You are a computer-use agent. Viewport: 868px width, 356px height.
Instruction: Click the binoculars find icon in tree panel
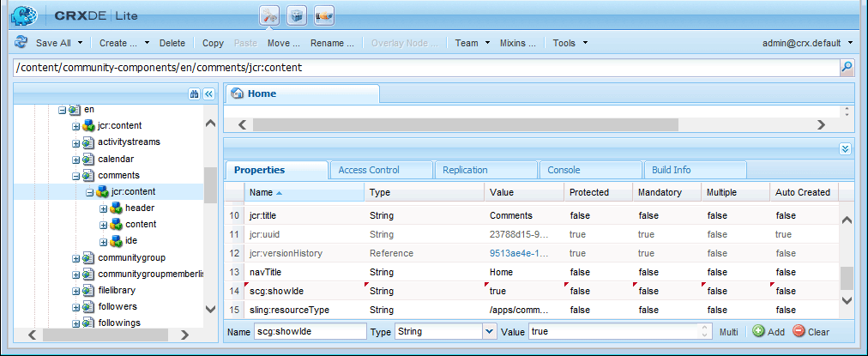[x=195, y=94]
